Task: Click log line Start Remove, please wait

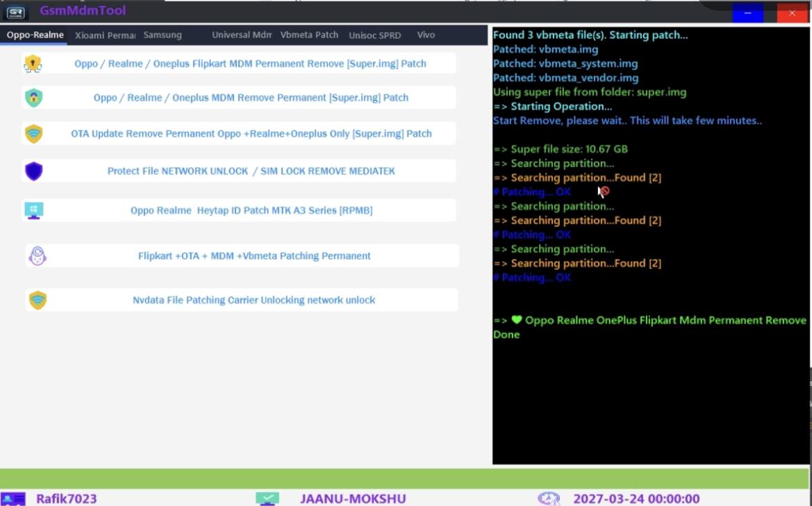Action: pos(627,121)
